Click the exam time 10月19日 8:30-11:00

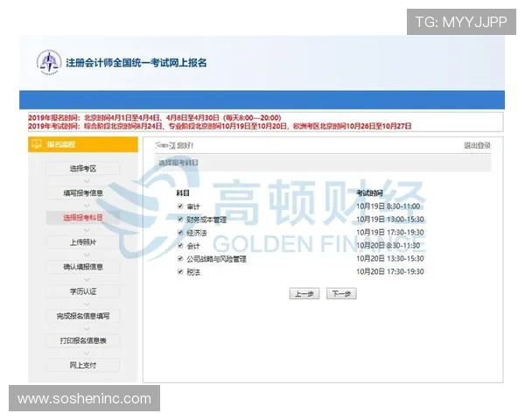tap(388, 206)
